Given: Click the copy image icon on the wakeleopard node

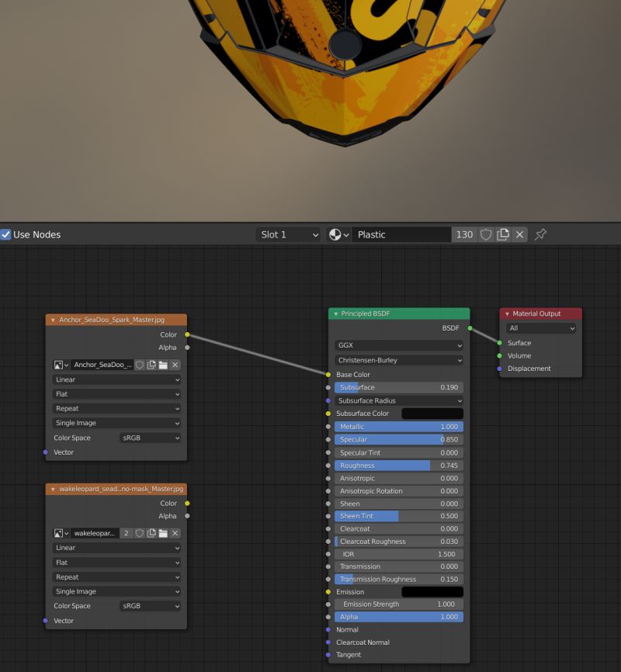Looking at the screenshot, I should [x=151, y=533].
